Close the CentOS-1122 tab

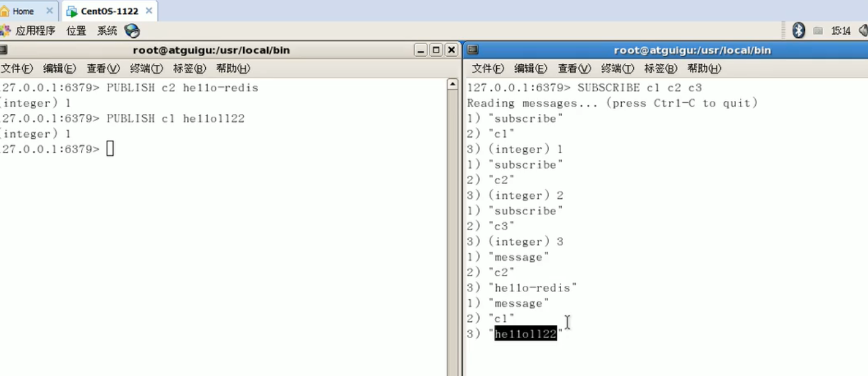[x=149, y=11]
